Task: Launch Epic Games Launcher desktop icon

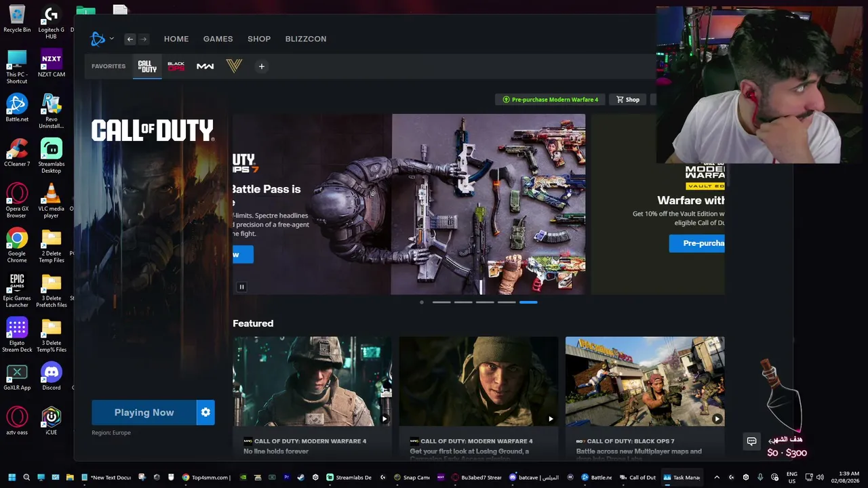Action: (x=17, y=291)
